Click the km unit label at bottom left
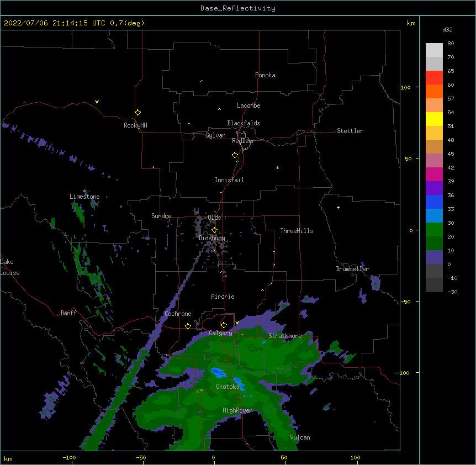Screen dimensions: 476x465 point(8,458)
